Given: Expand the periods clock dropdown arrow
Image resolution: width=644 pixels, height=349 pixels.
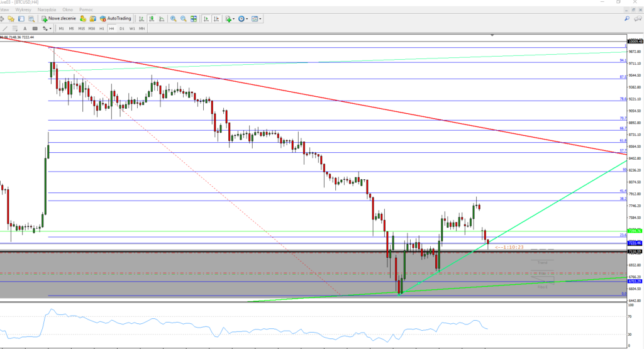Looking at the screenshot, I should click(x=247, y=18).
